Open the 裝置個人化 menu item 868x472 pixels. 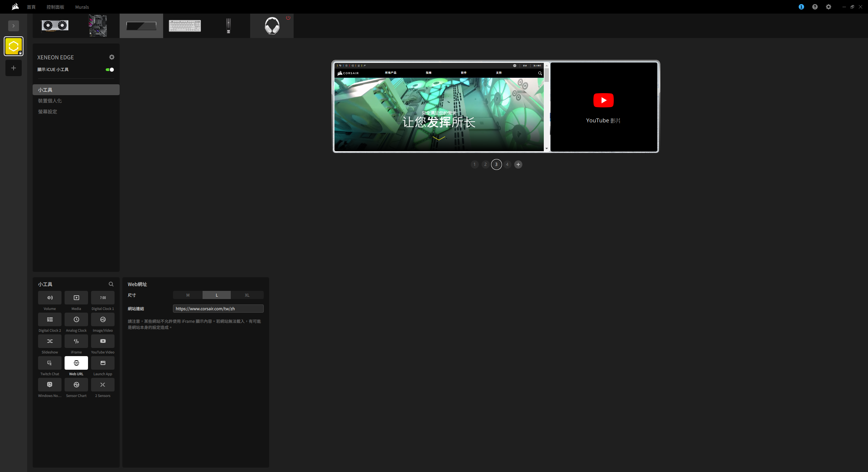[50, 101]
